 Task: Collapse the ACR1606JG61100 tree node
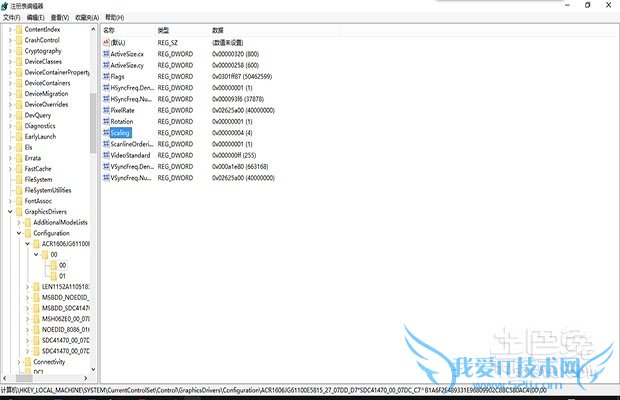(x=27, y=244)
